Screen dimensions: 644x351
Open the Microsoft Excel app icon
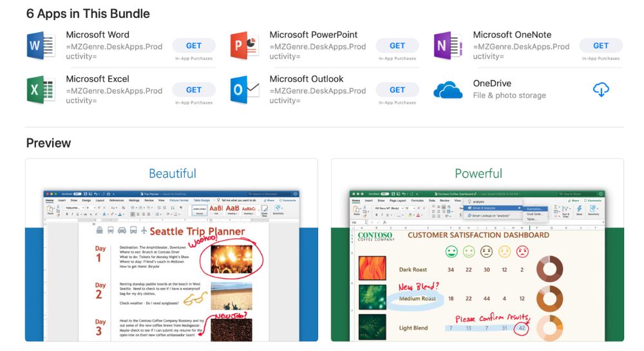(41, 90)
